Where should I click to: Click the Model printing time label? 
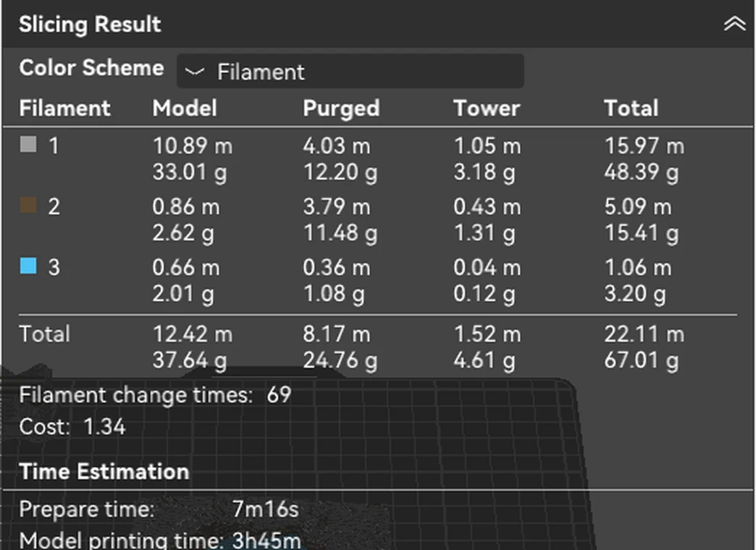click(121, 541)
